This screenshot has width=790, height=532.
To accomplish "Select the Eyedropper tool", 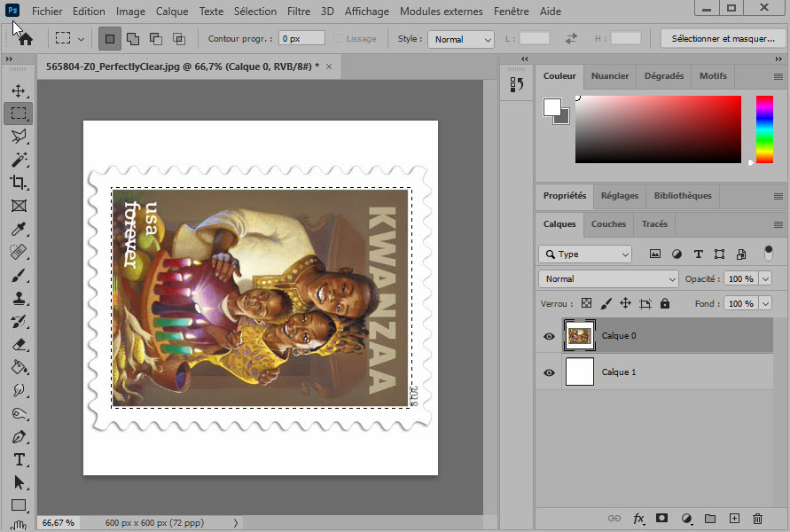I will 18,229.
